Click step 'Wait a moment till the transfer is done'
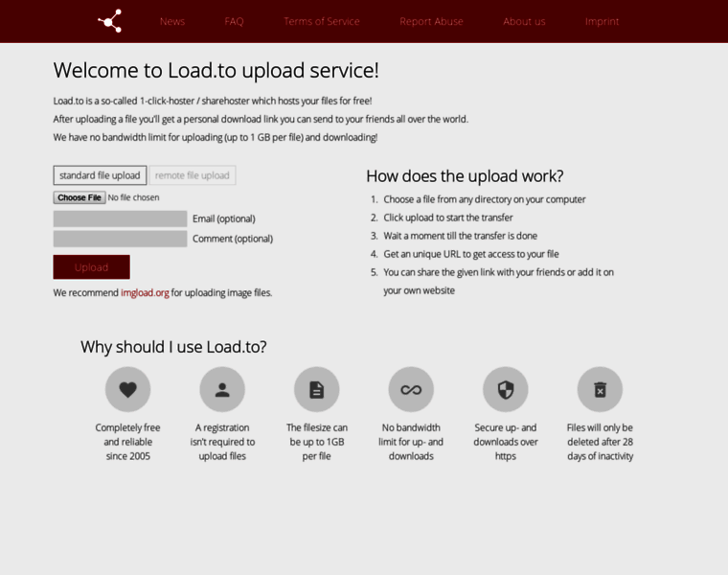 [x=460, y=236]
